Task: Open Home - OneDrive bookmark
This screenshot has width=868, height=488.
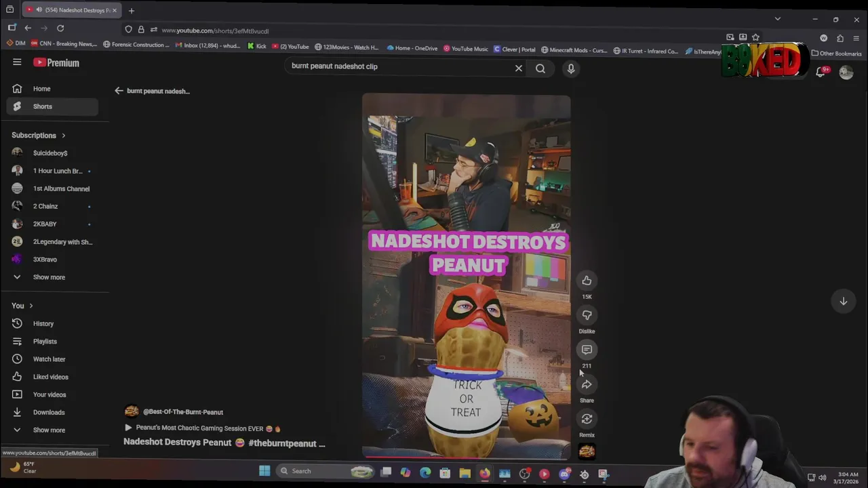Action: pos(412,48)
